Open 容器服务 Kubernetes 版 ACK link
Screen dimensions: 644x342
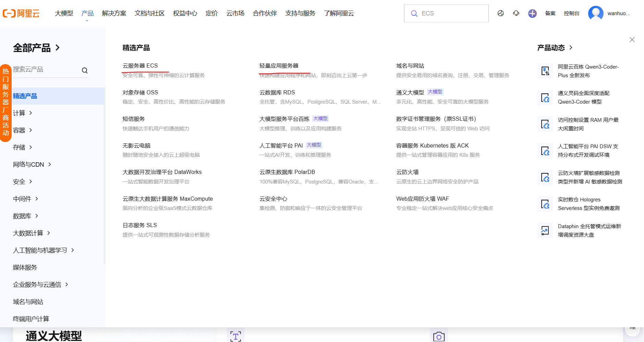pyautogui.click(x=432, y=145)
